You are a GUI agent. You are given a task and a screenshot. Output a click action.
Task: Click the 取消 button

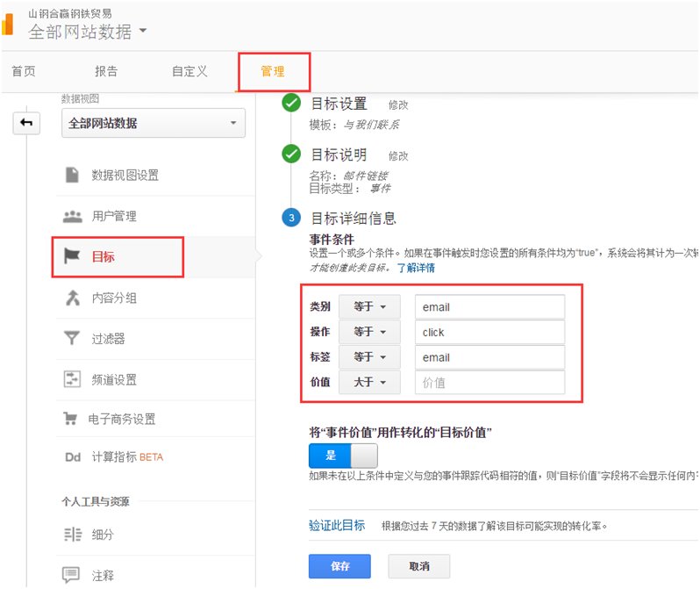tap(419, 566)
